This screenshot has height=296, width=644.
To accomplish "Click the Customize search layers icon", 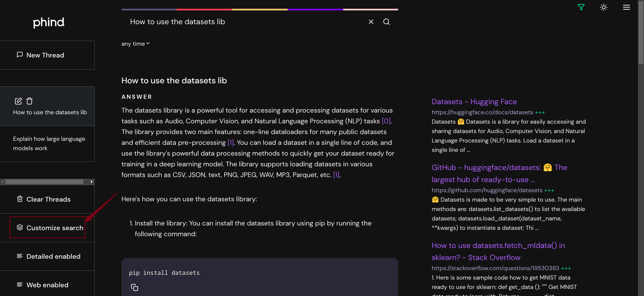I will coord(20,227).
